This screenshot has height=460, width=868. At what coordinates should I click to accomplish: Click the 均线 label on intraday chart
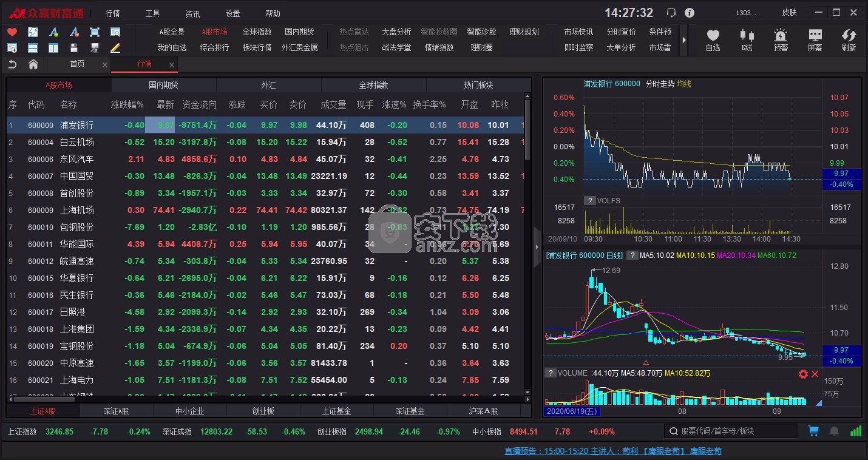684,84
